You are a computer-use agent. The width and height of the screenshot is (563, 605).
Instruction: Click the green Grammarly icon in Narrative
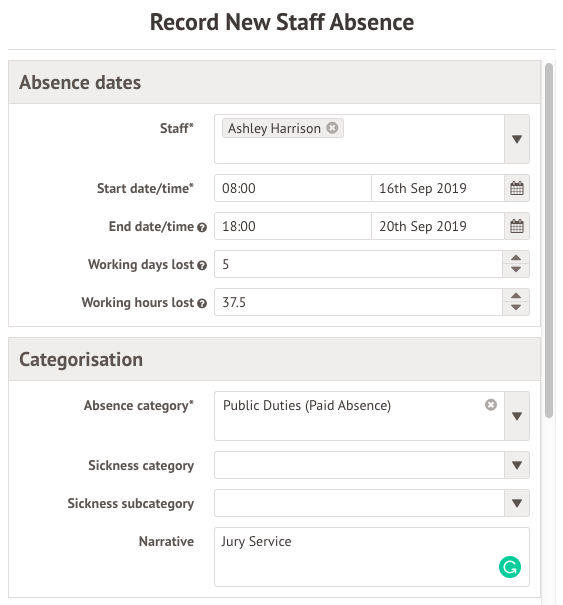[x=510, y=567]
